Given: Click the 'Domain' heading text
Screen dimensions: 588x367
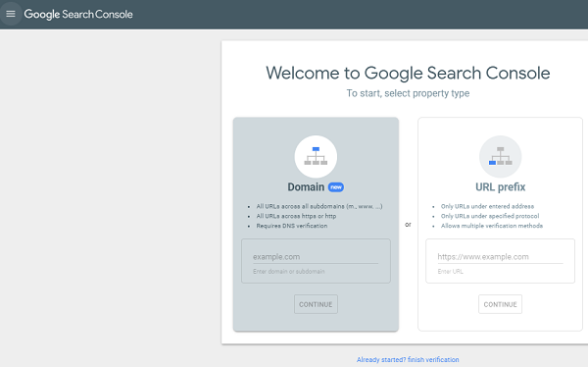Looking at the screenshot, I should pyautogui.click(x=306, y=187).
